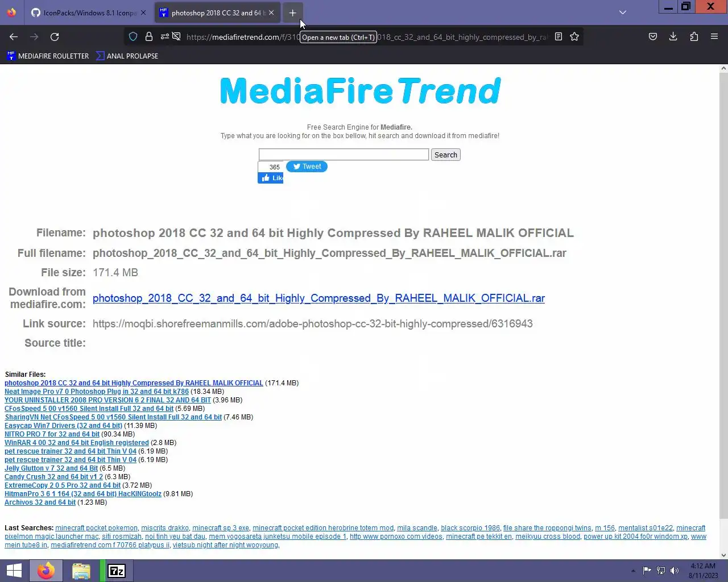Open 7-Zip from the taskbar
Screen dimensions: 728x582
[x=117, y=571]
